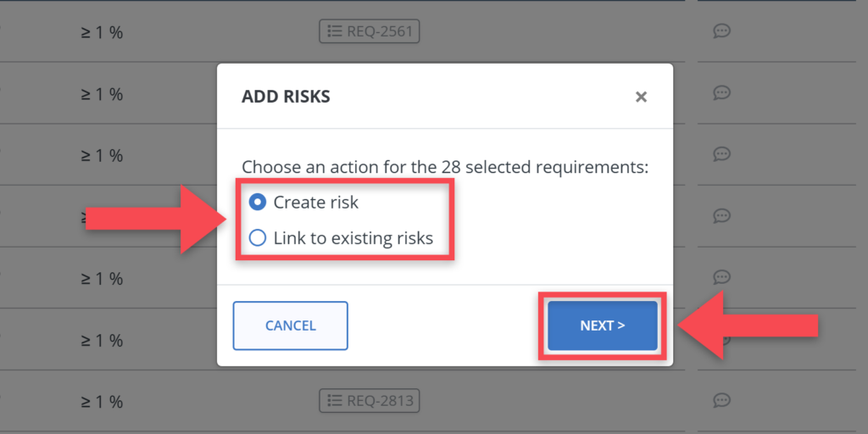Image resolution: width=868 pixels, height=434 pixels.
Task: Click the ≥ 1 % value in the REQ-2813 row
Action: click(102, 401)
